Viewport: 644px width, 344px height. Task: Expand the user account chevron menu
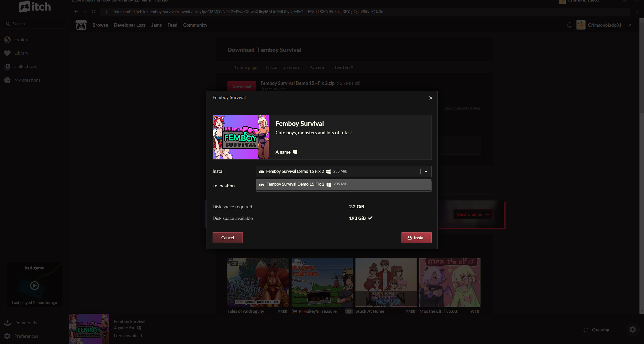tap(629, 25)
